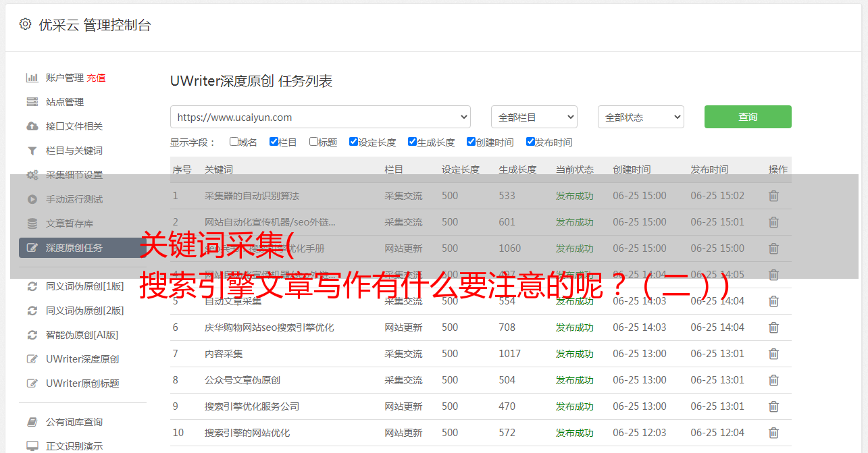This screenshot has width=868, height=453.
Task: Click 发布成功 status in row 10
Action: 575,433
